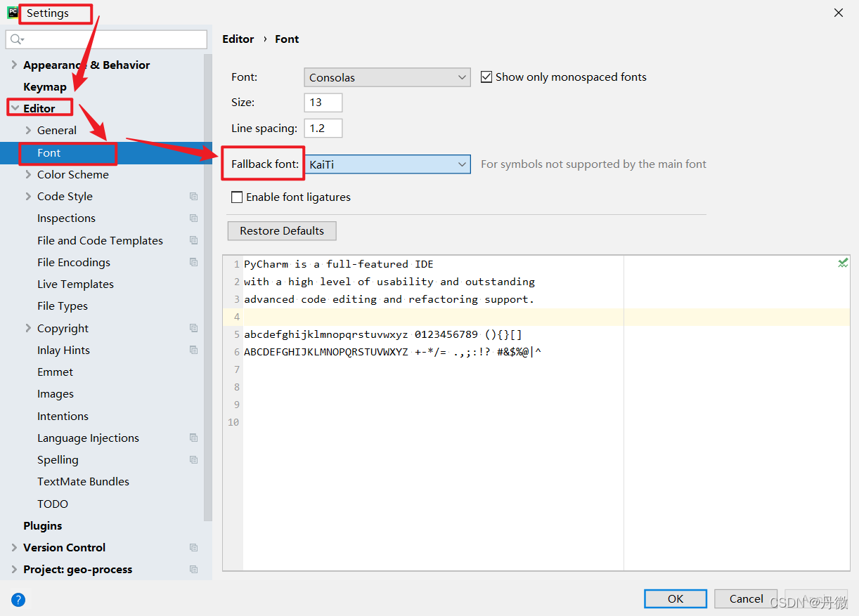Image resolution: width=859 pixels, height=616 pixels.
Task: Enable font ligatures checkbox
Action: click(x=237, y=197)
